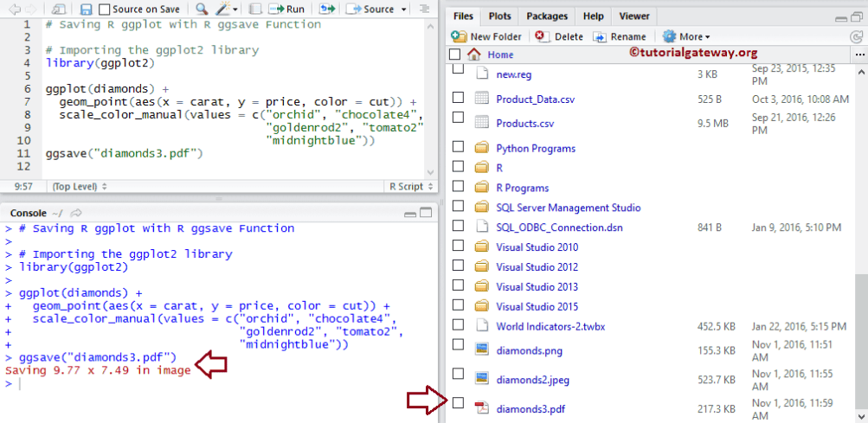Click the Python Programs folder icon

point(482,148)
